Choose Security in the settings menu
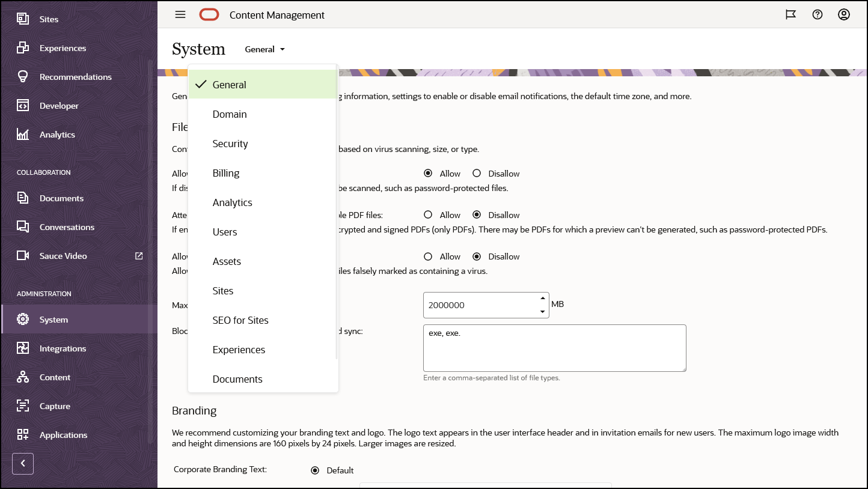The image size is (868, 489). (x=263, y=144)
